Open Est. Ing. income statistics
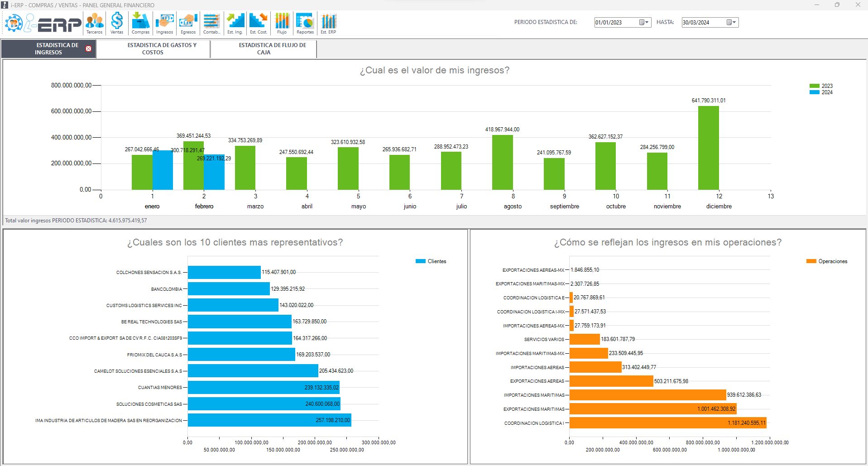This screenshot has width=868, height=466. point(235,23)
